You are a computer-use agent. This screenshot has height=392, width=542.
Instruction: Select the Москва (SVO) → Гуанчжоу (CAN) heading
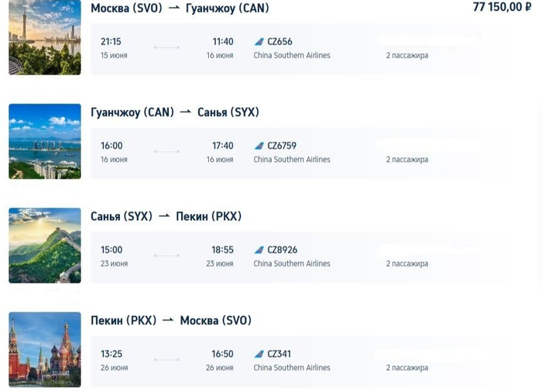(x=180, y=9)
